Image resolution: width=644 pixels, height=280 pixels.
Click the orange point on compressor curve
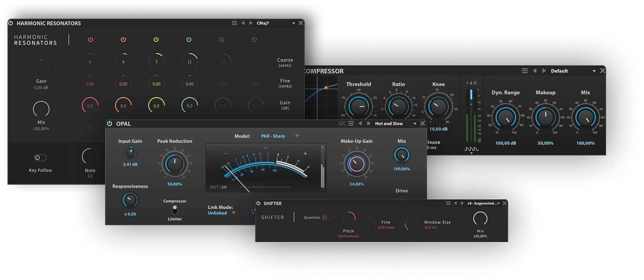tap(326, 87)
